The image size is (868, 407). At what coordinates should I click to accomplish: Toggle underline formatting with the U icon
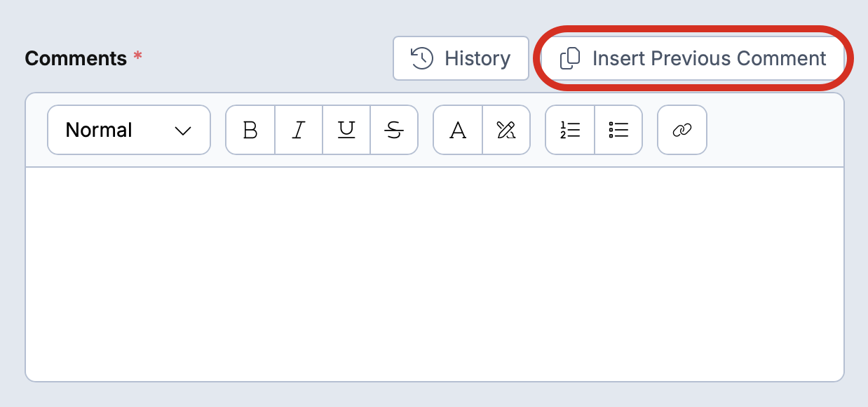(346, 130)
